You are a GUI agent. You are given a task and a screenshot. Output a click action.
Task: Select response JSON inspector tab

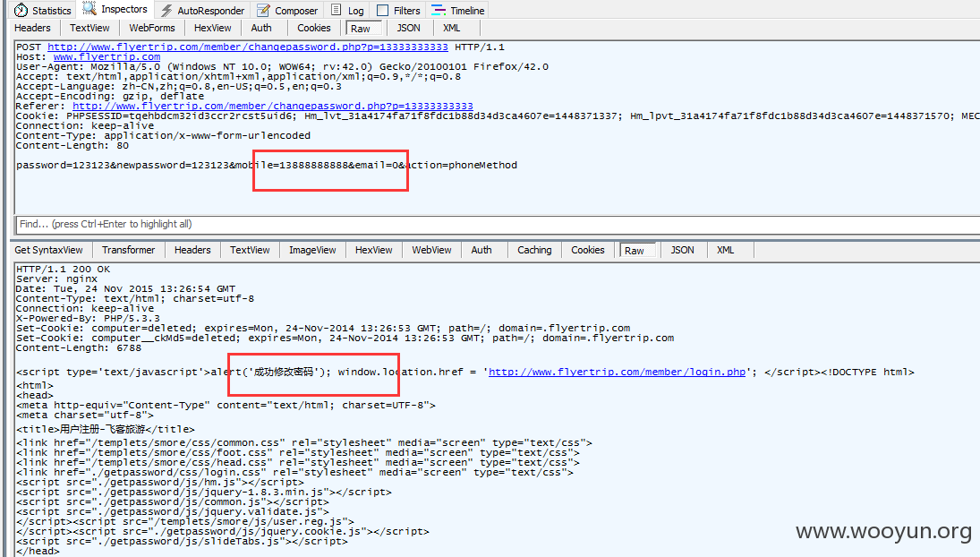pyautogui.click(x=683, y=250)
